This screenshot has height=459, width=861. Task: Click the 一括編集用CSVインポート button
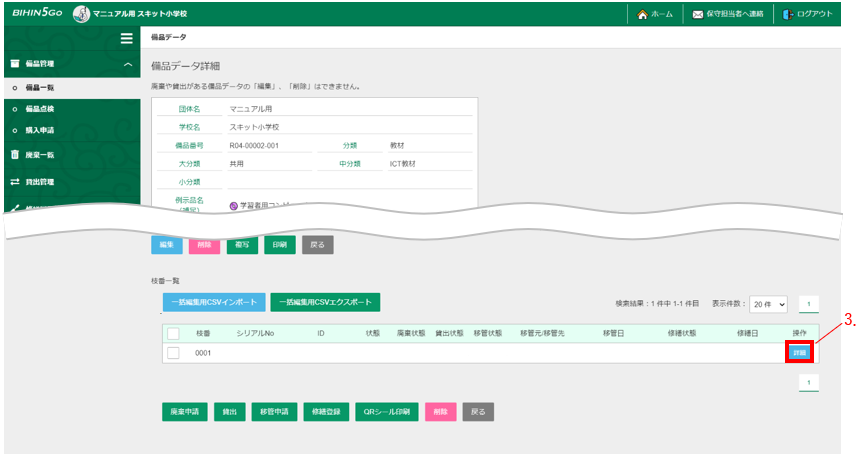click(x=213, y=302)
